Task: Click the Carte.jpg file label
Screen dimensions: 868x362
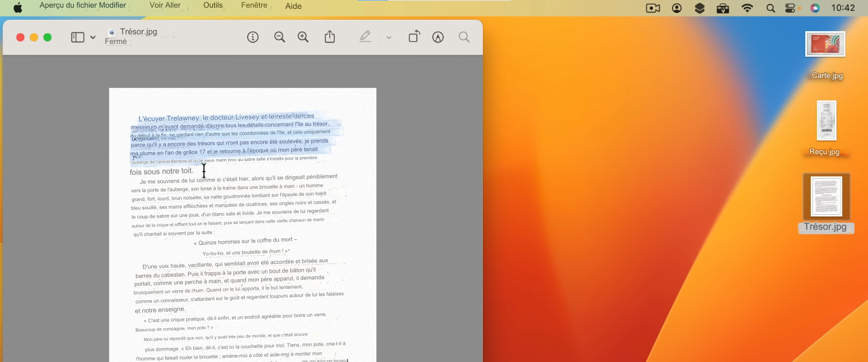Action: (x=827, y=76)
